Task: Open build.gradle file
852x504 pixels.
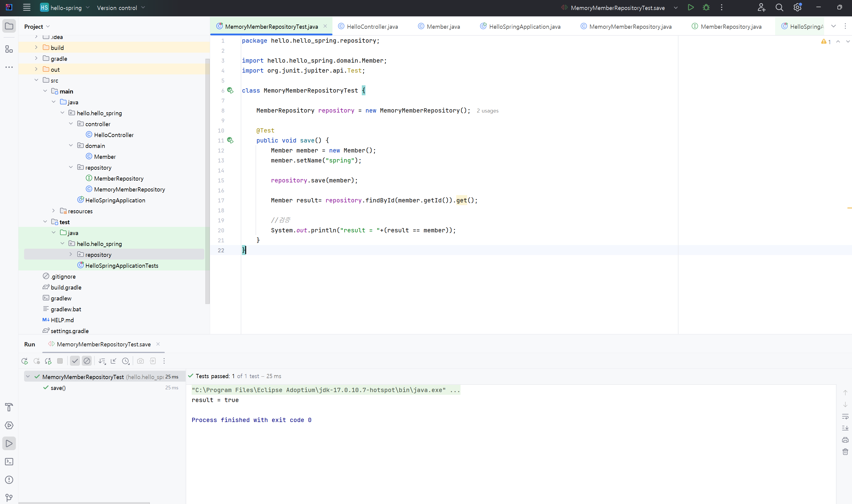Action: (x=62, y=287)
